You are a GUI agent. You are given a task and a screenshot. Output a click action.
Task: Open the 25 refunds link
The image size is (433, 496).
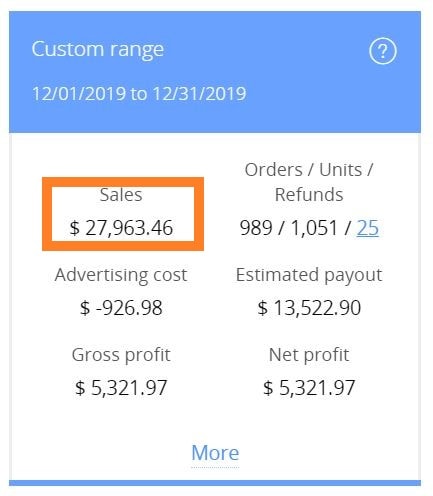368,228
